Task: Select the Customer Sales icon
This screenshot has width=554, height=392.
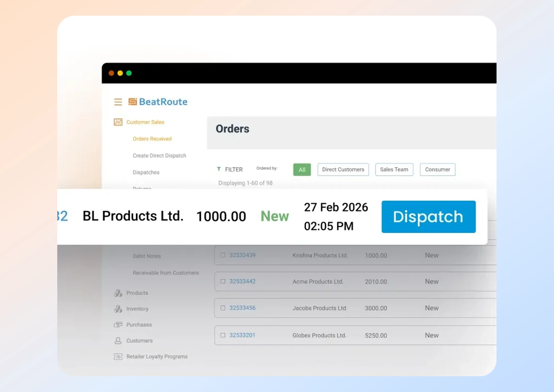Action: tap(118, 122)
